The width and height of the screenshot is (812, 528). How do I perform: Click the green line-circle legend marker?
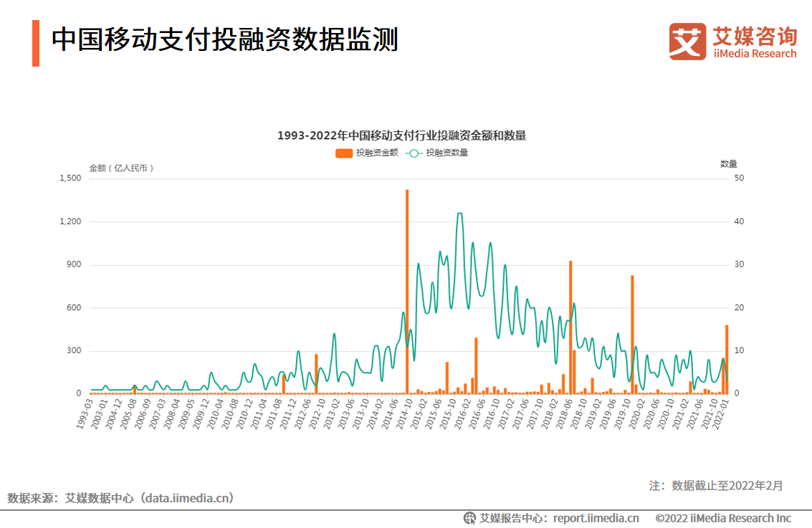point(414,153)
